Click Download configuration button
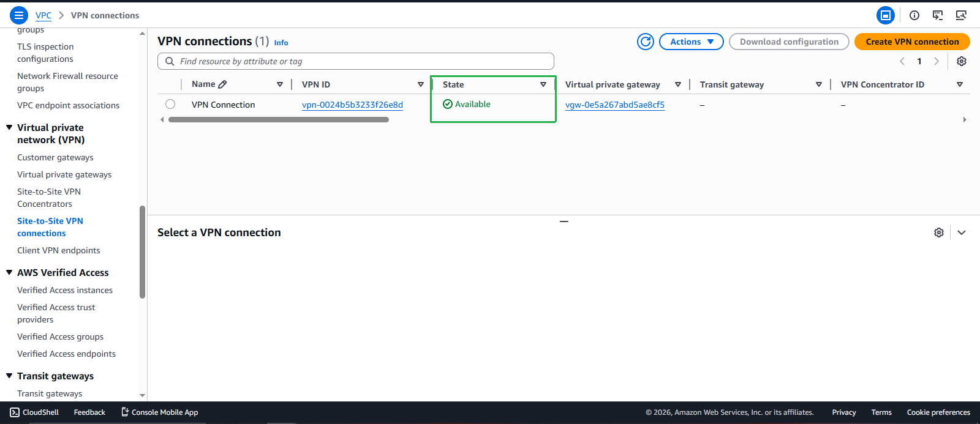The image size is (980, 424). tap(789, 42)
